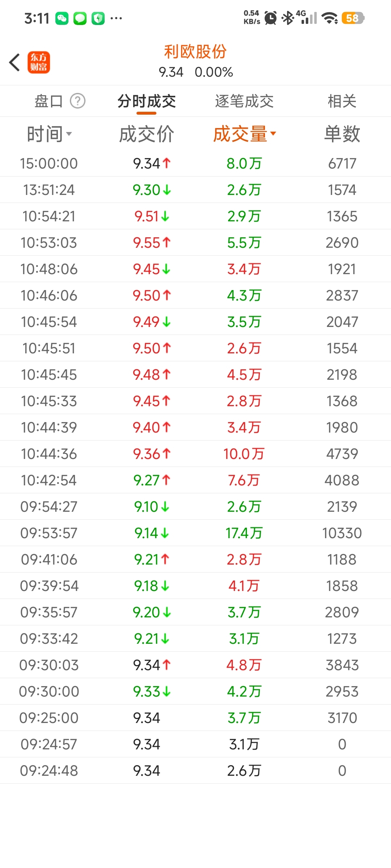
Task: Select the 09:53:57 row with 17.4万 volume
Action: click(195, 533)
